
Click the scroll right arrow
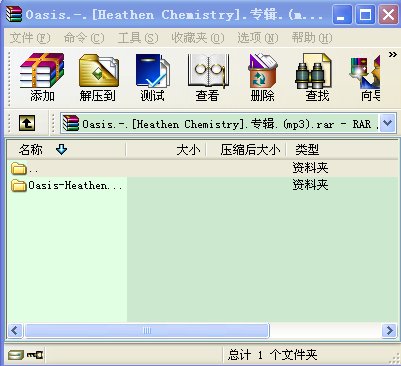[x=389, y=331]
